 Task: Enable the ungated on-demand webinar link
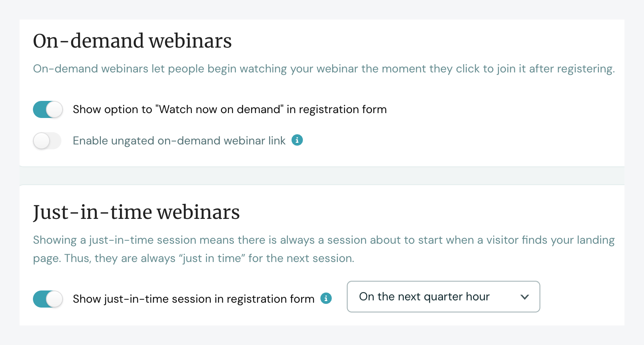point(47,140)
